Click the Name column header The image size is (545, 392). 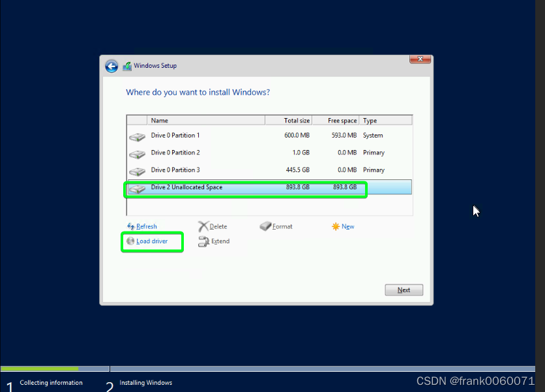(x=160, y=120)
